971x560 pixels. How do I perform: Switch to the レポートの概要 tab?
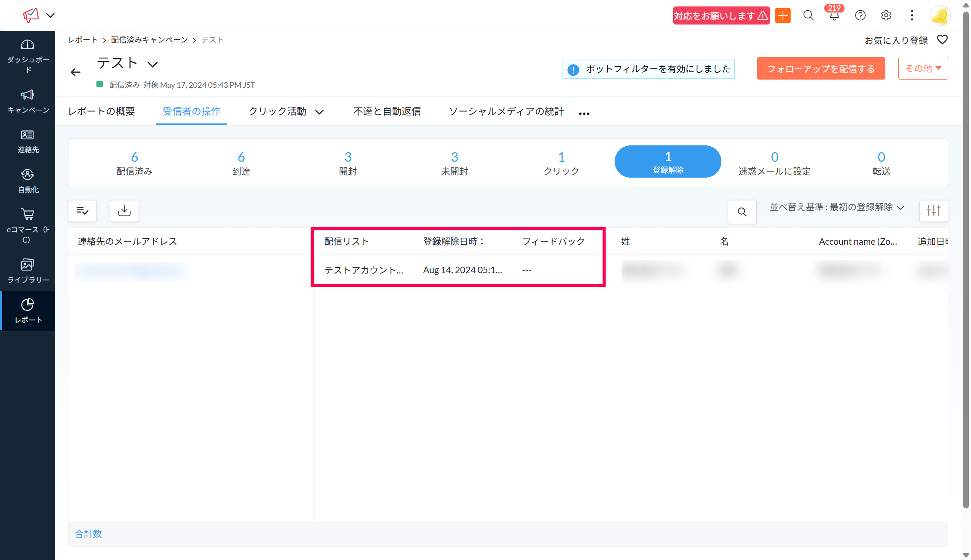102,111
